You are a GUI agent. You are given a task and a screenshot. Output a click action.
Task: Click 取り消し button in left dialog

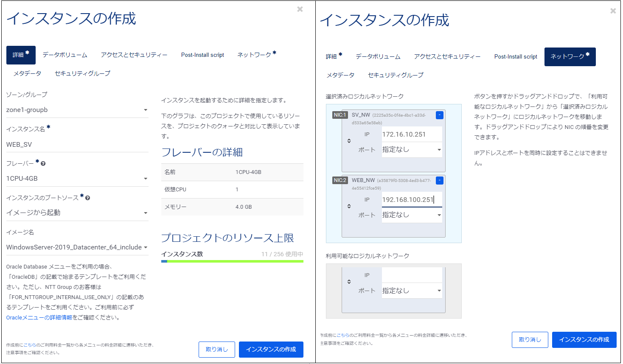point(217,350)
